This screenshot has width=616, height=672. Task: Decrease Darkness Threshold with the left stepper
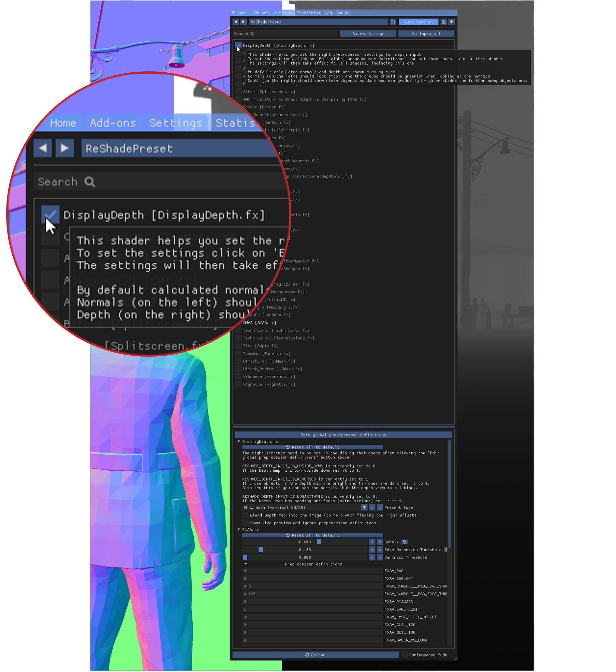tap(372, 557)
